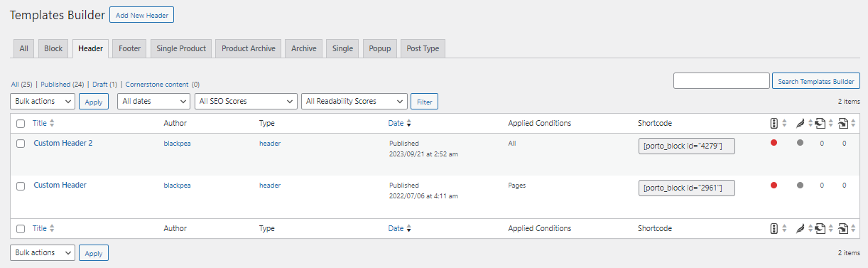This screenshot has width=868, height=268.
Task: Sort by outgoing internal links icon in top header
Action: [x=820, y=123]
